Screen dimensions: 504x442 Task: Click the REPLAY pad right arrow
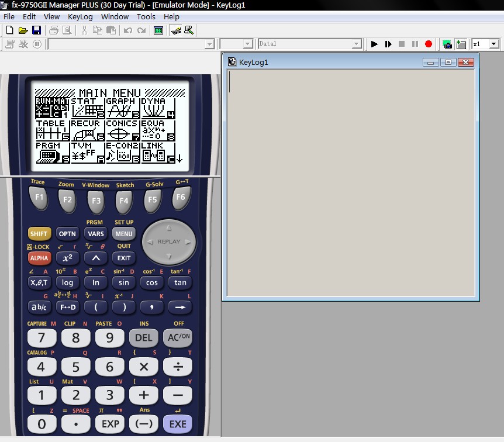pos(188,241)
